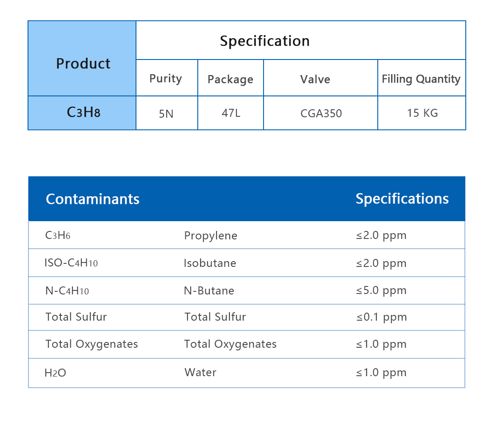Click the 47L package value
Image resolution: width=504 pixels, height=441 pixels.
231,113
